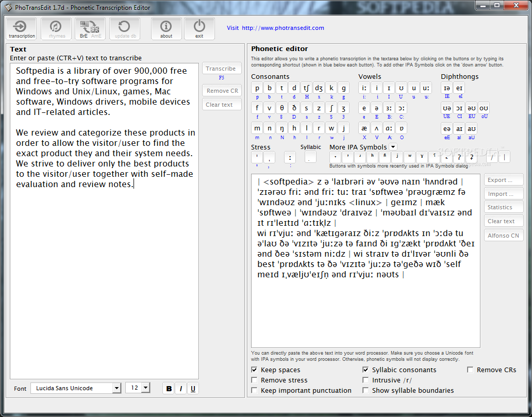Toggle bold formatting button
This screenshot has width=532, height=417.
tap(169, 389)
